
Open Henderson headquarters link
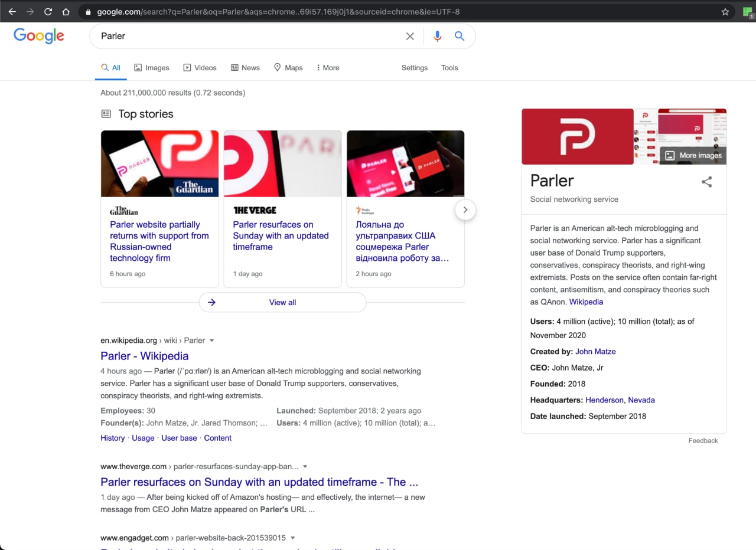604,400
